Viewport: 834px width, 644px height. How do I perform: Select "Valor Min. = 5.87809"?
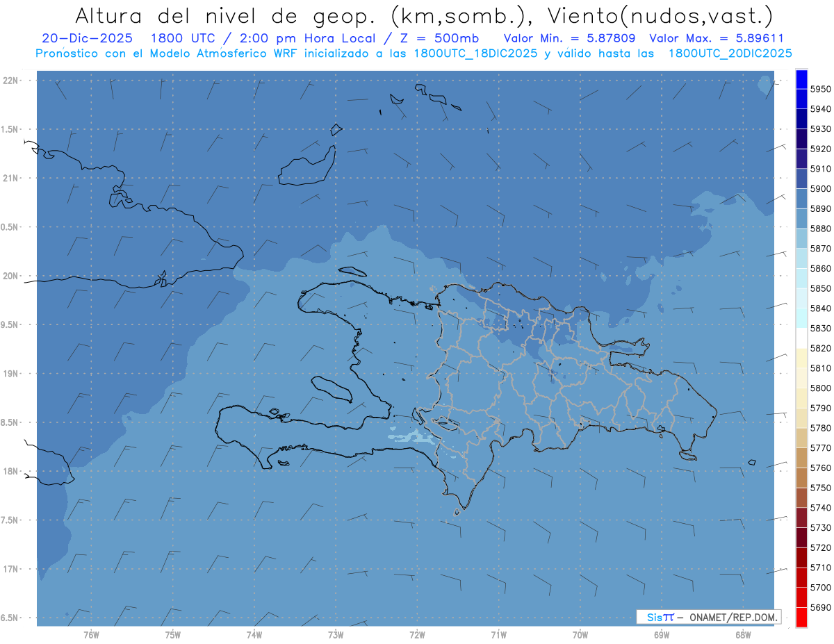tap(570, 38)
